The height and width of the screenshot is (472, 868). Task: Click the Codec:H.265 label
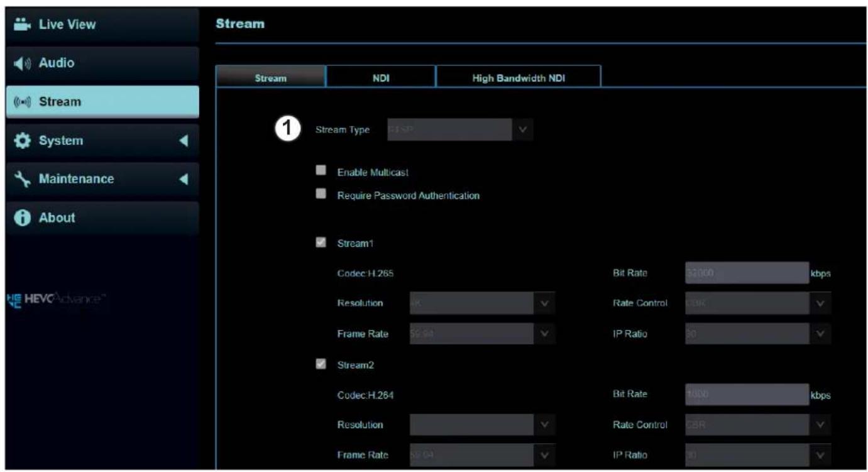[x=365, y=273]
